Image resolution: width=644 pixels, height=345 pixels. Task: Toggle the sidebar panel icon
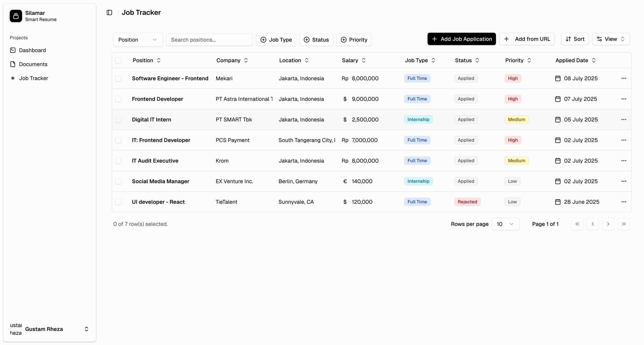[109, 13]
